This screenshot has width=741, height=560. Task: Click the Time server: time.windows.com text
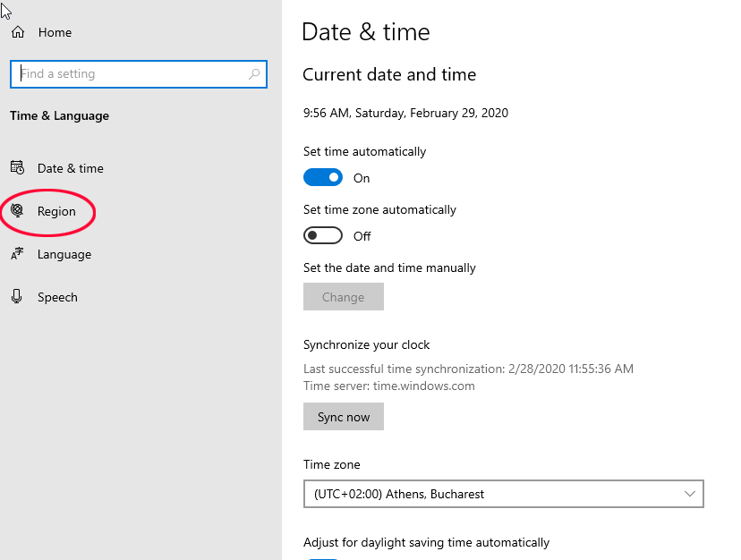click(389, 386)
